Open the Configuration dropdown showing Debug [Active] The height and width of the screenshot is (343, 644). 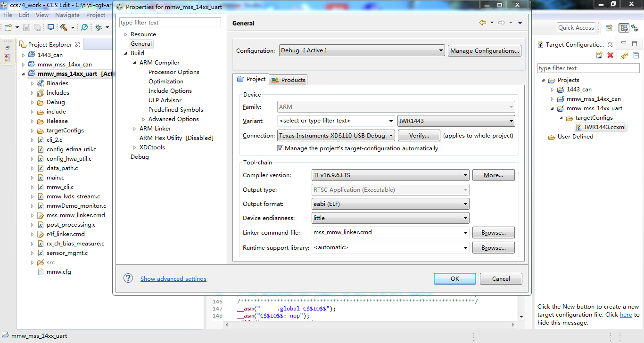362,50
